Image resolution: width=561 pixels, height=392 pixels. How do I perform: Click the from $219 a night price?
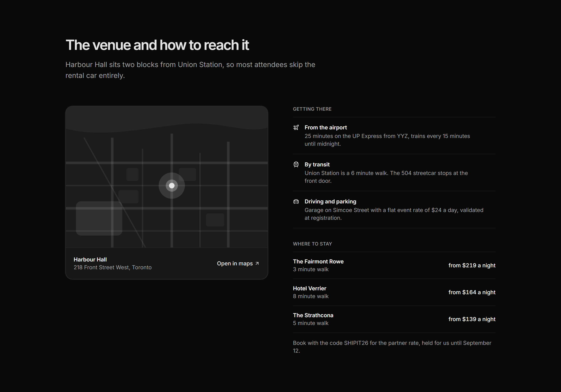point(472,265)
